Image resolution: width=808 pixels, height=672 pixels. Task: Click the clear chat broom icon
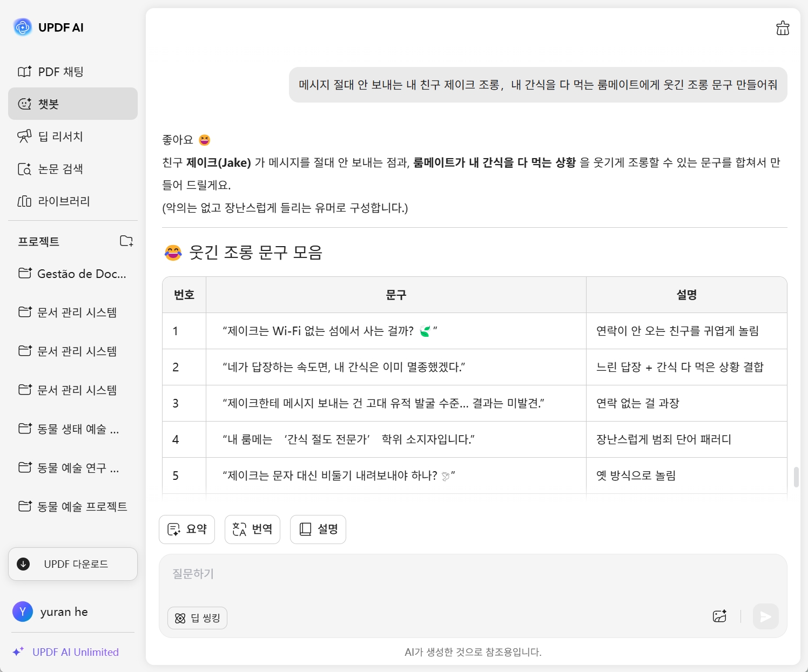click(x=783, y=28)
